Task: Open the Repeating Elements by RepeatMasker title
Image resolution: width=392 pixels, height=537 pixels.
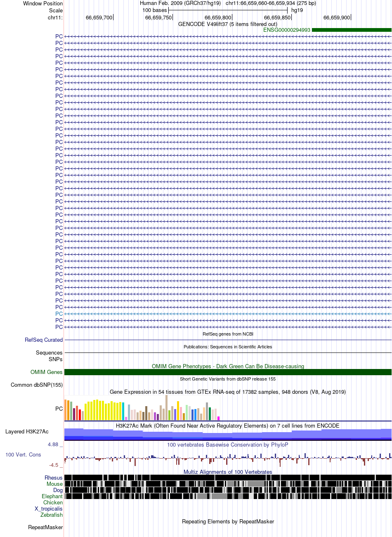Action: [x=228, y=521]
